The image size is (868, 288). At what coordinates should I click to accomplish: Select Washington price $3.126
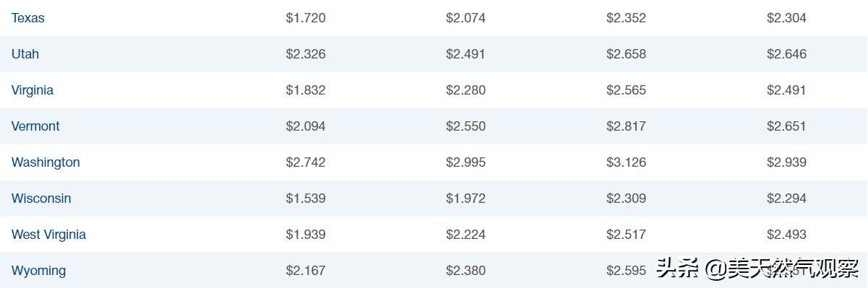click(x=626, y=162)
